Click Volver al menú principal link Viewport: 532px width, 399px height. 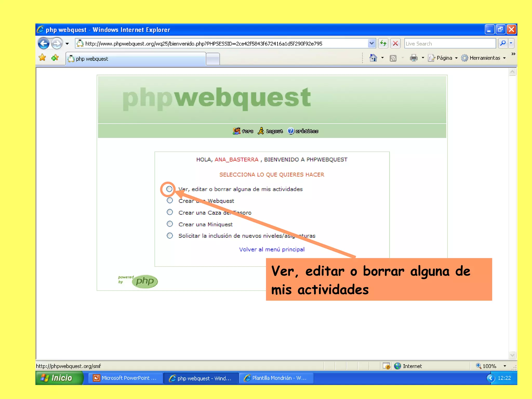click(272, 249)
